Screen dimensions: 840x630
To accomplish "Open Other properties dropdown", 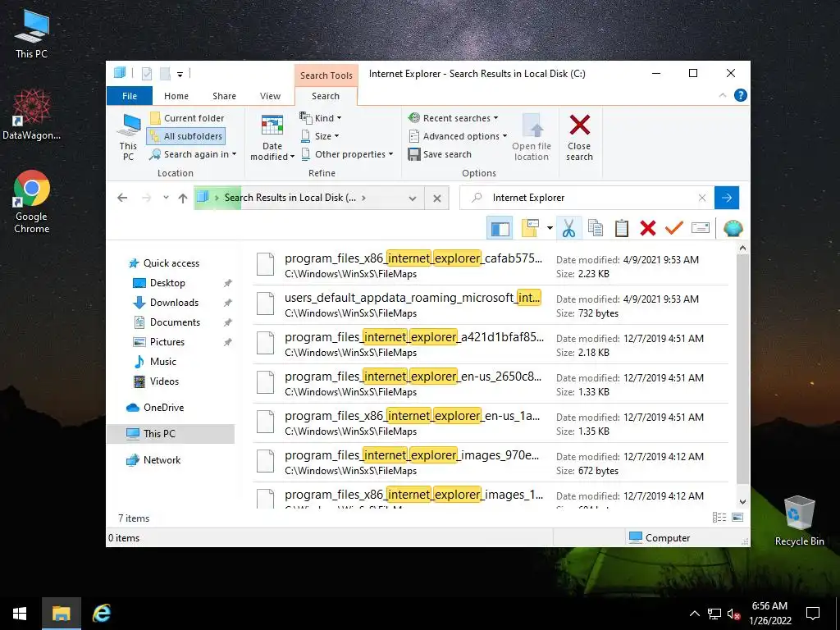I will tap(347, 154).
